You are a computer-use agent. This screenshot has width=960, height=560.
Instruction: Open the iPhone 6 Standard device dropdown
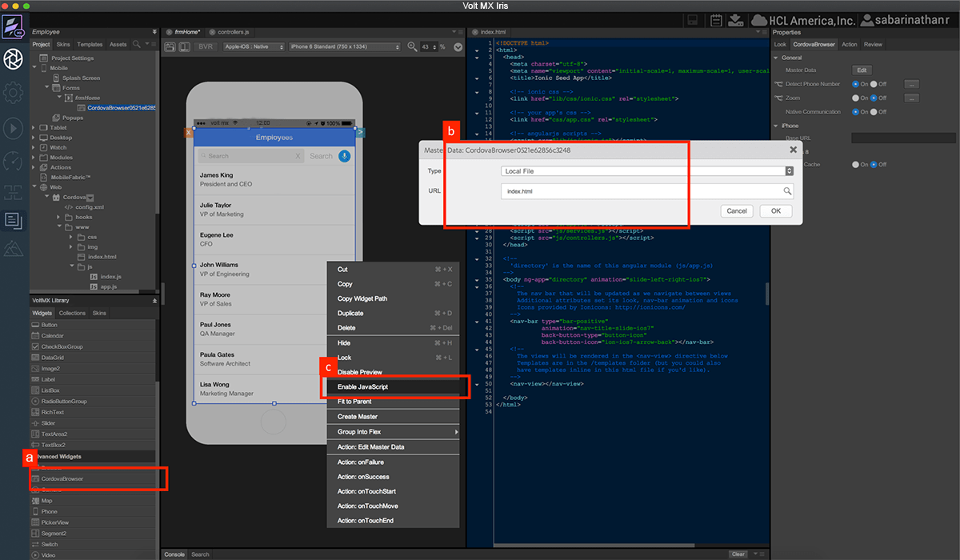point(344,46)
